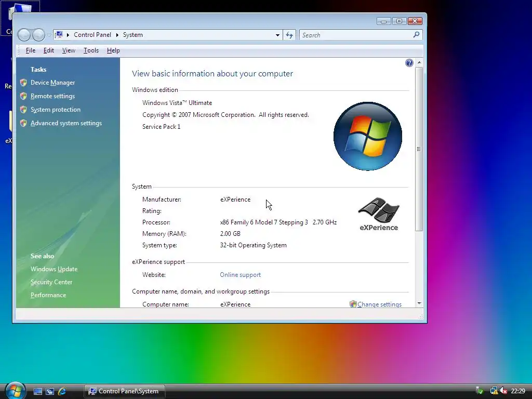This screenshot has height=399, width=532.
Task: Click the Forward navigation arrow button
Action: [38, 35]
